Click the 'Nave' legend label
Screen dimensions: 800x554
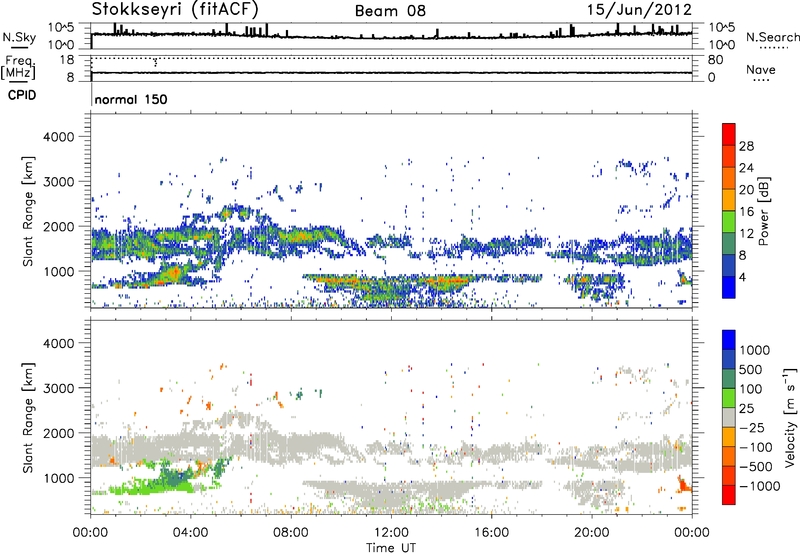(x=761, y=69)
